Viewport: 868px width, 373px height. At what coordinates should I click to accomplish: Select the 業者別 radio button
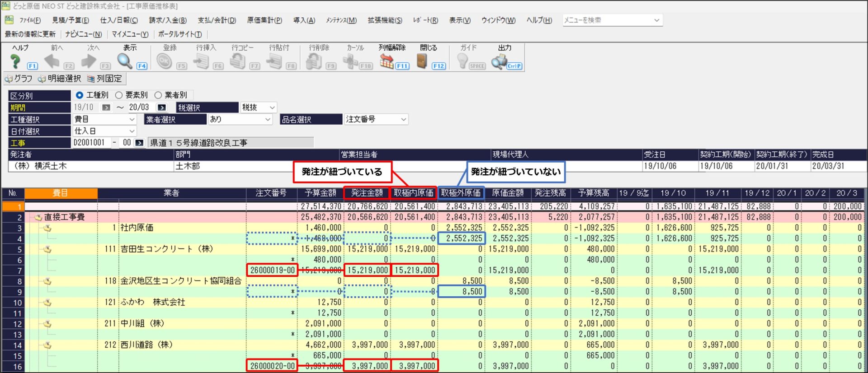pyautogui.click(x=158, y=95)
